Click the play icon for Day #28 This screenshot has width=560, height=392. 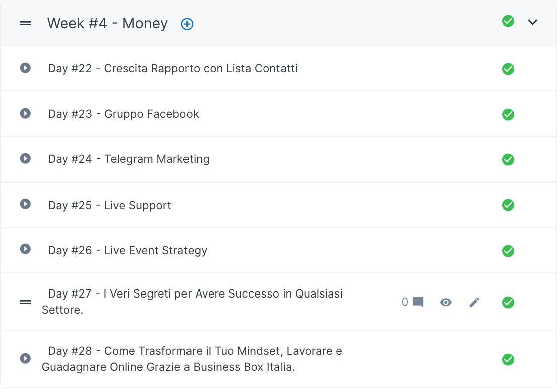point(25,358)
